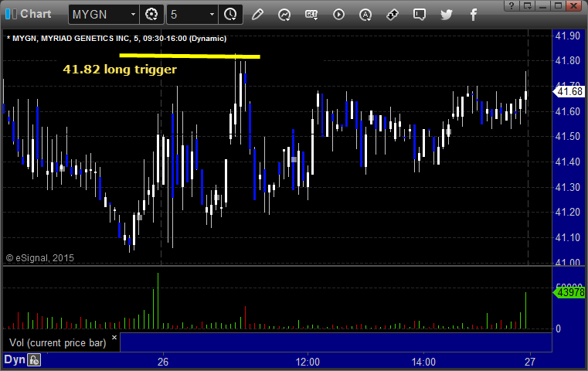Screen dimensions: 588x371
Task: Select the yellow trigger line
Action: click(190, 56)
